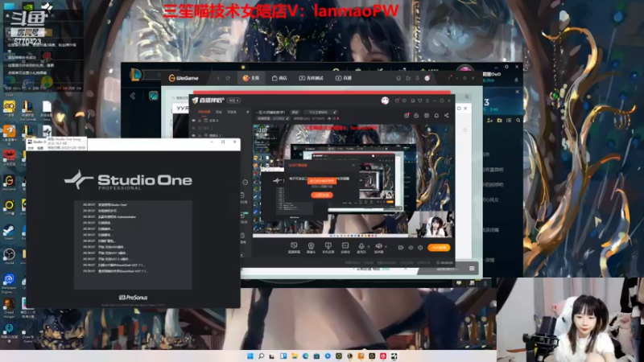Toggle preview eye icon in bottom bar
Screen dimensions: 644x362
(411, 248)
